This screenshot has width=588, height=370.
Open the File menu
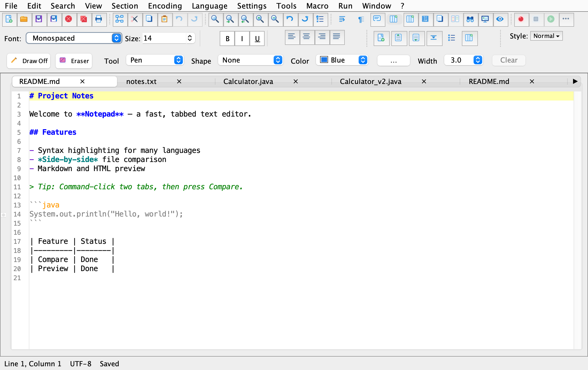(11, 6)
